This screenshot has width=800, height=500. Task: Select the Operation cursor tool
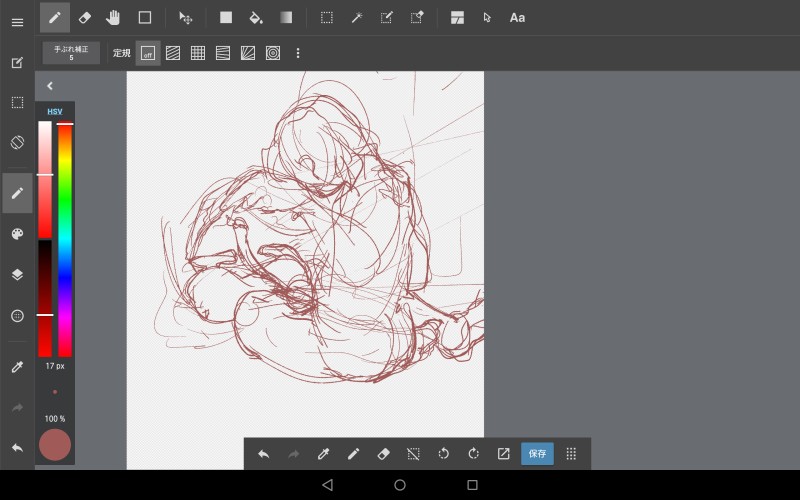pyautogui.click(x=487, y=18)
